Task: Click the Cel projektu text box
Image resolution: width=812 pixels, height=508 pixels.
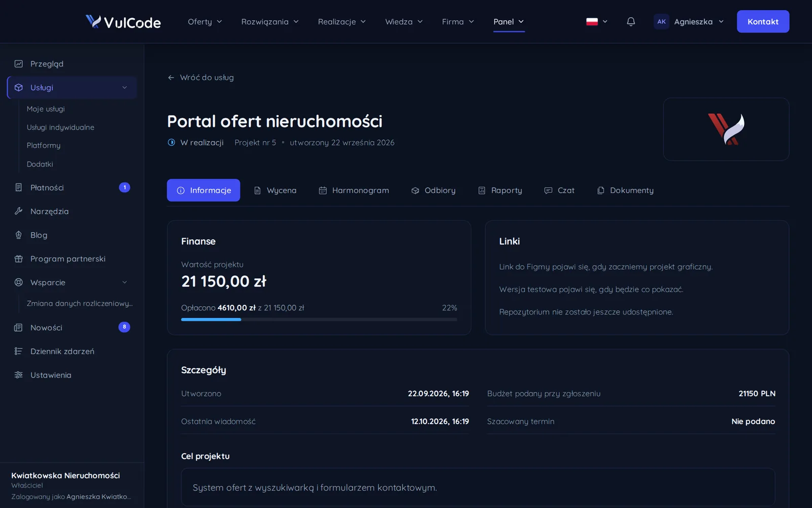Action: tap(478, 488)
